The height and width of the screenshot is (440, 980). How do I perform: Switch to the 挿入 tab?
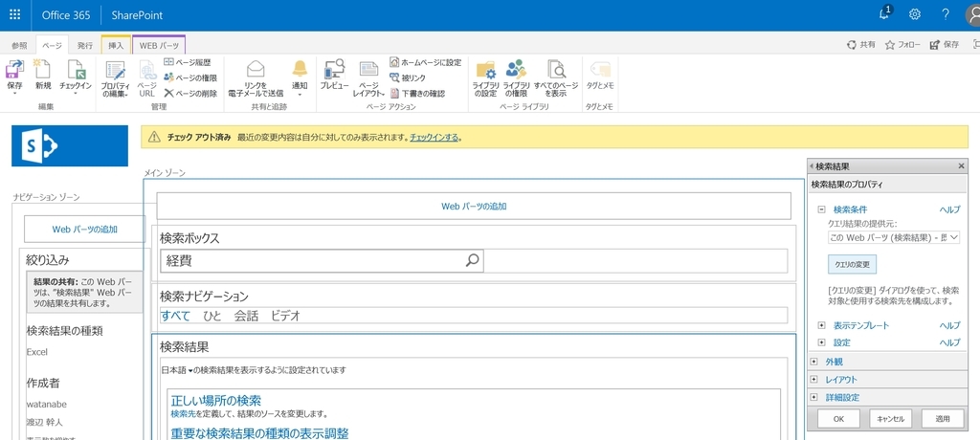click(116, 46)
